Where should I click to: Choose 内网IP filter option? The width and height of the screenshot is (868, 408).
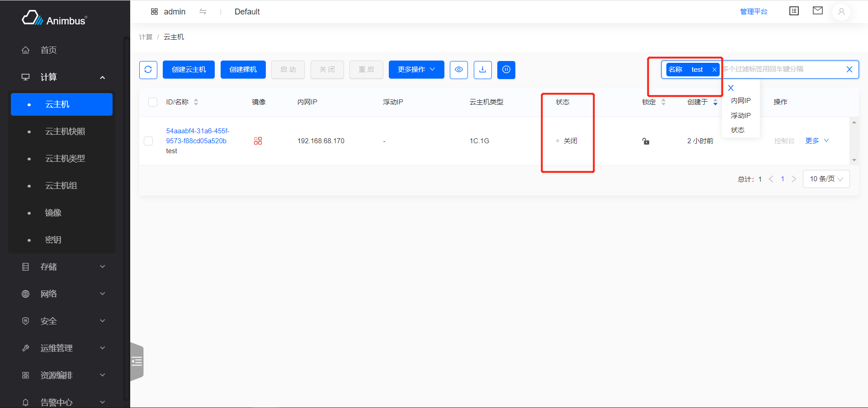(741, 101)
